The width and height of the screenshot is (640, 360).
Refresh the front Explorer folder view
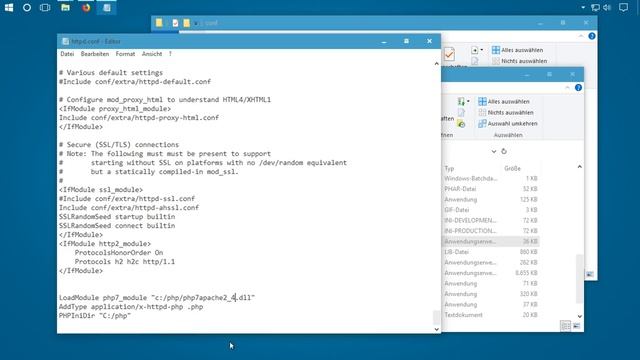504,151
